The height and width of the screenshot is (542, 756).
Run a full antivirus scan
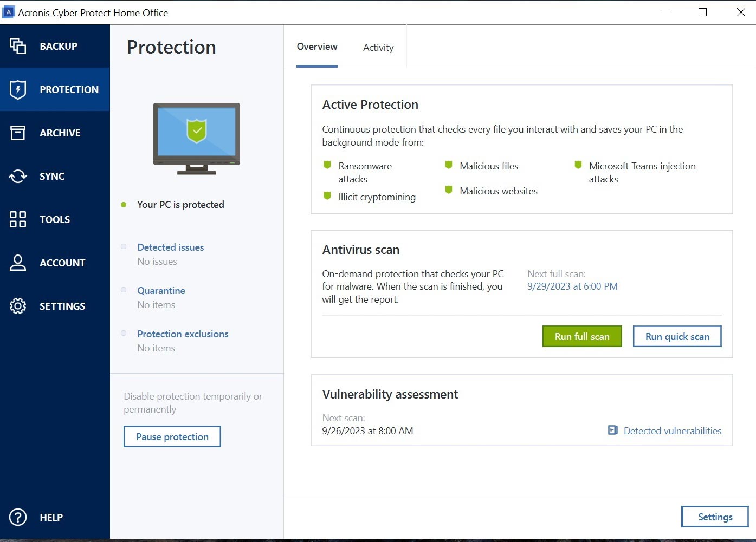coord(582,336)
